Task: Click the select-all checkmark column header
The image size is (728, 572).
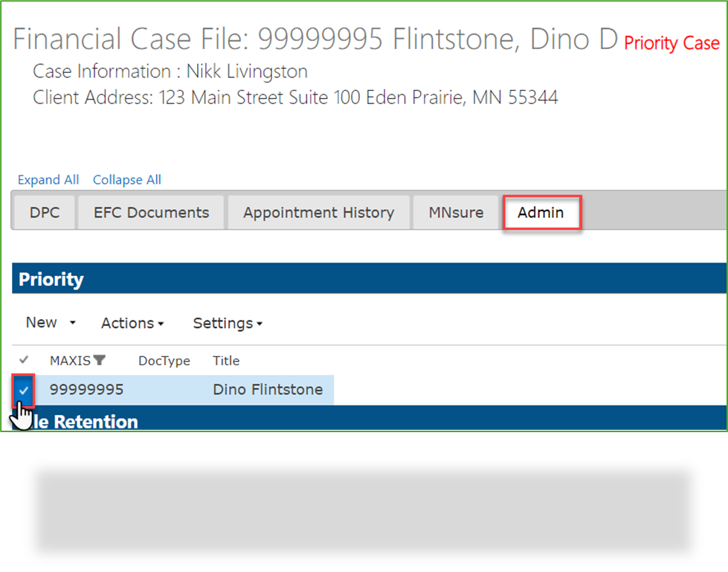Action: pos(23,360)
